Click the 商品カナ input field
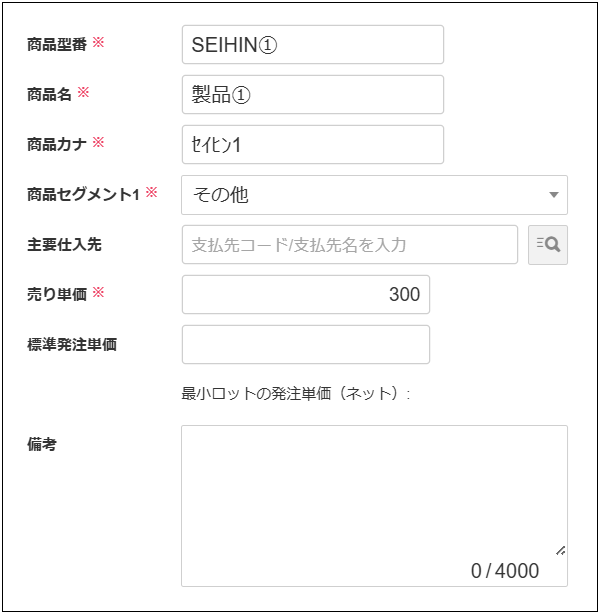The height and width of the screenshot is (614, 600). 312,145
